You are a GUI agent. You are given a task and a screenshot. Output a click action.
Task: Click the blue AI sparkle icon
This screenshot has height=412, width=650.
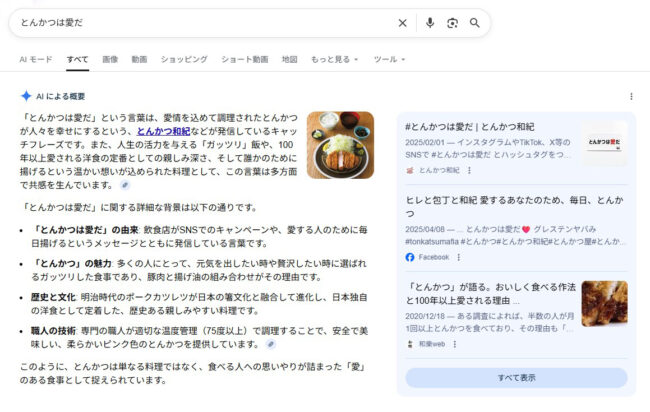tap(26, 96)
